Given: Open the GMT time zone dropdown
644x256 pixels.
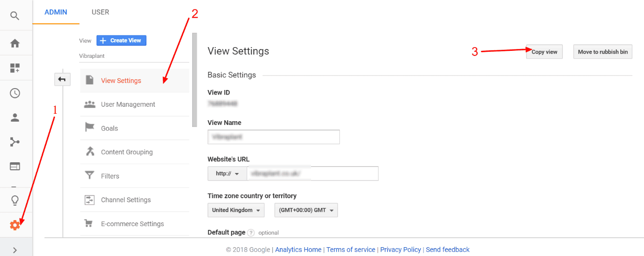Looking at the screenshot, I should (x=306, y=210).
